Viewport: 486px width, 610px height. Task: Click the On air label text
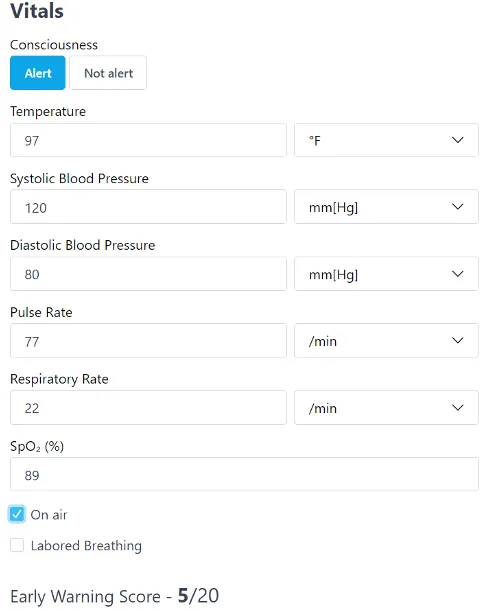click(x=49, y=515)
